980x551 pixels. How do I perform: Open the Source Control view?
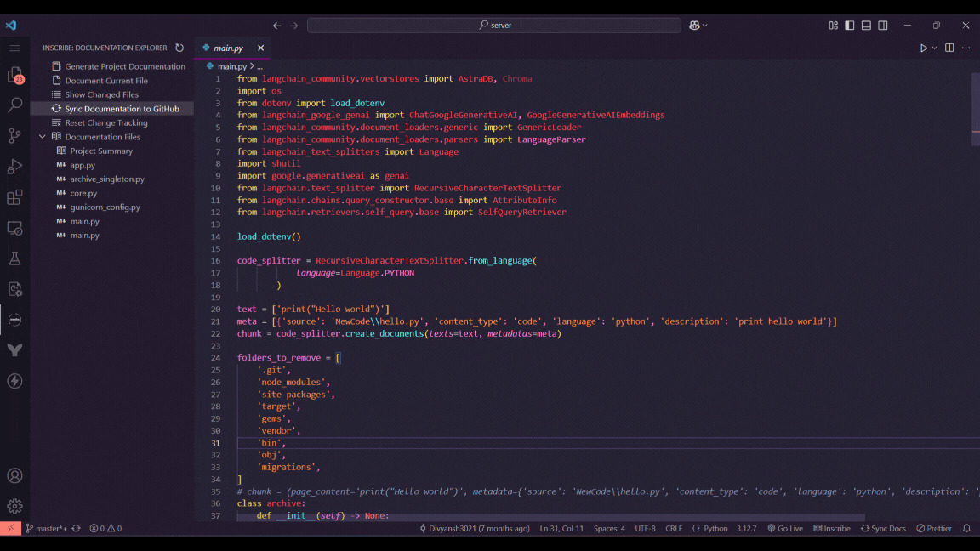point(15,135)
